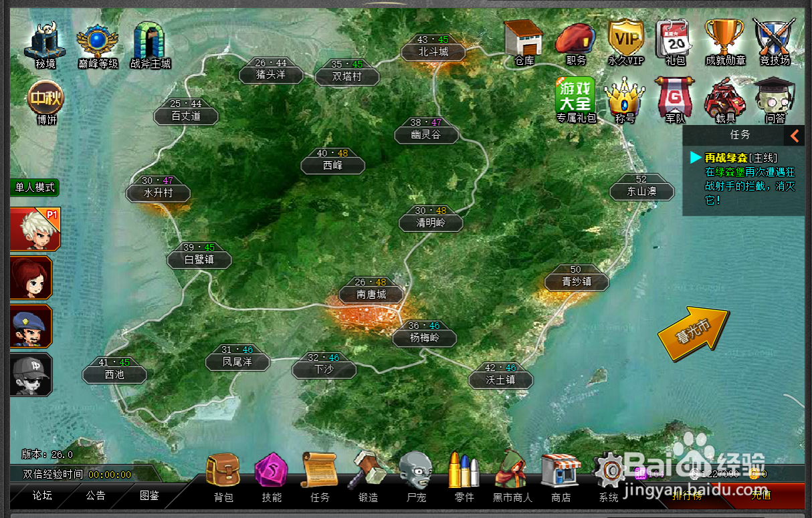Enter the 东山澳 map location
812x518 pixels.
pyautogui.click(x=642, y=187)
